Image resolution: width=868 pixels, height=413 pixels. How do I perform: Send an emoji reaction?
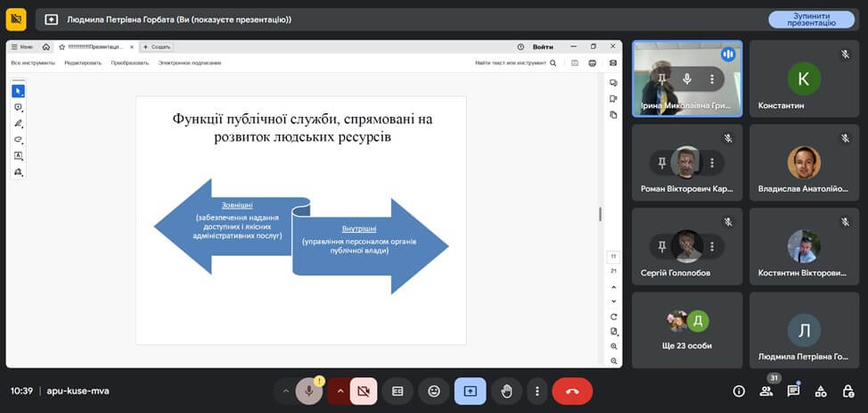point(434,391)
